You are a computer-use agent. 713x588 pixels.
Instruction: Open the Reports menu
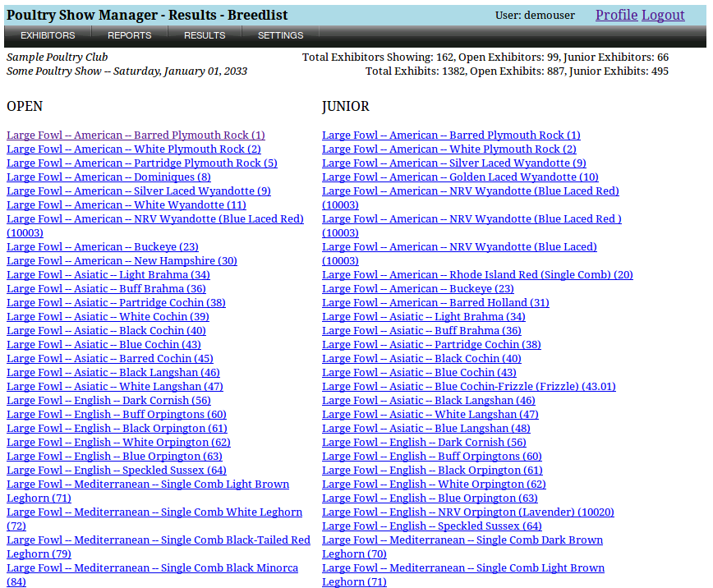pyautogui.click(x=129, y=35)
